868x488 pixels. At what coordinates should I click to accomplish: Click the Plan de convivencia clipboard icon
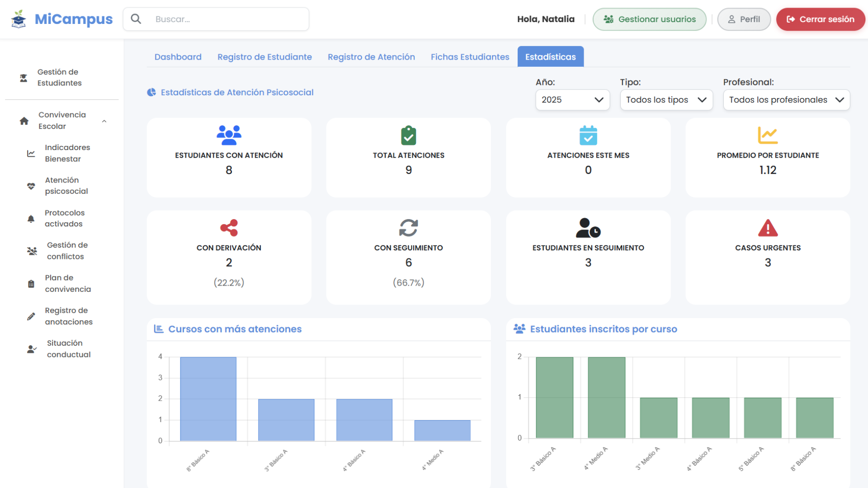[x=31, y=284]
